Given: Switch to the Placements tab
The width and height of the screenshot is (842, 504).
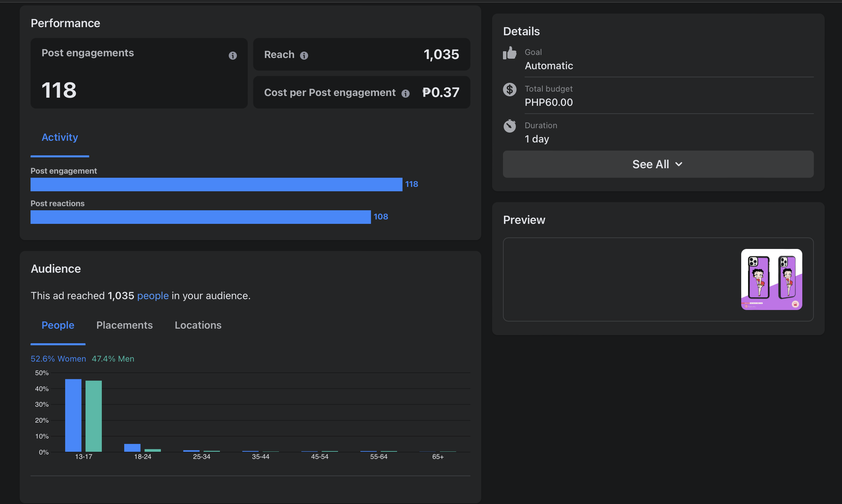Looking at the screenshot, I should pyautogui.click(x=124, y=325).
